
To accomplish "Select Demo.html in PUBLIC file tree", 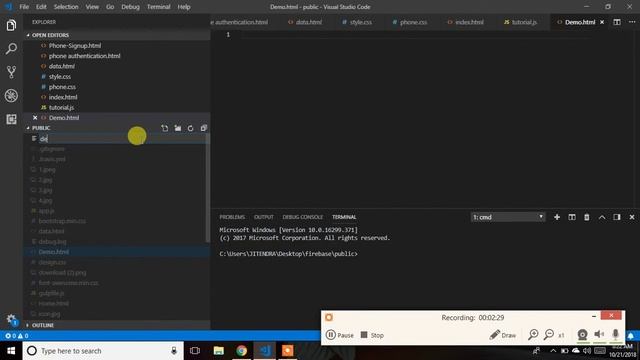I will [x=53, y=252].
